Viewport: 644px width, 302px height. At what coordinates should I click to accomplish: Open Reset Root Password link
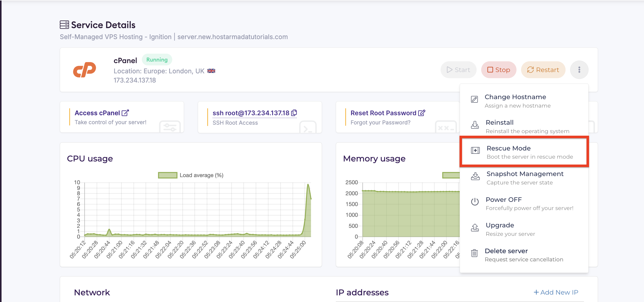click(388, 113)
